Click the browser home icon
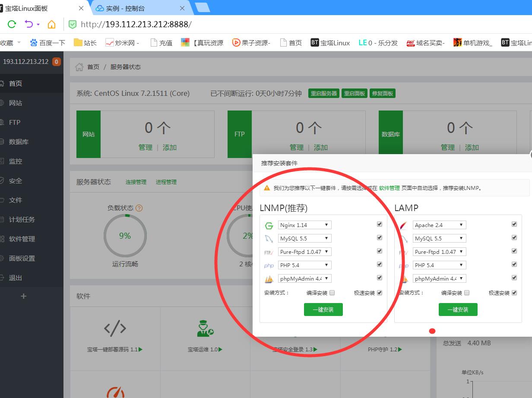Viewport: 532px width, 398px height. coord(51,24)
